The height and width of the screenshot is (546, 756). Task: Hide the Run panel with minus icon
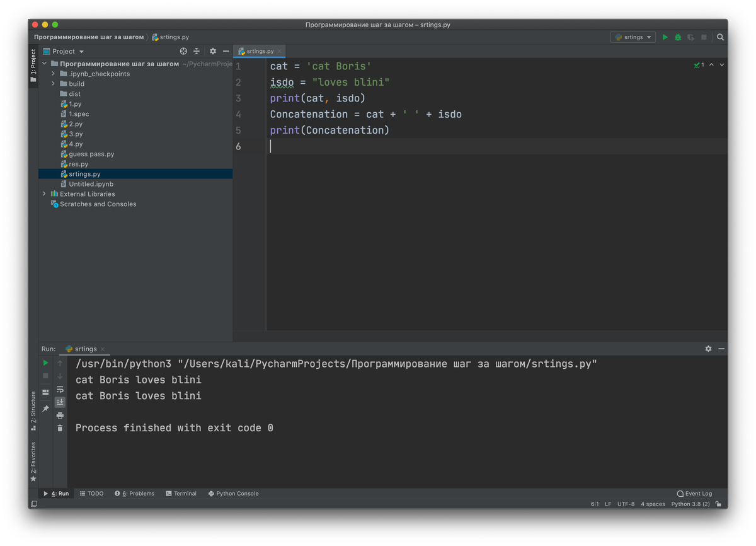721,349
